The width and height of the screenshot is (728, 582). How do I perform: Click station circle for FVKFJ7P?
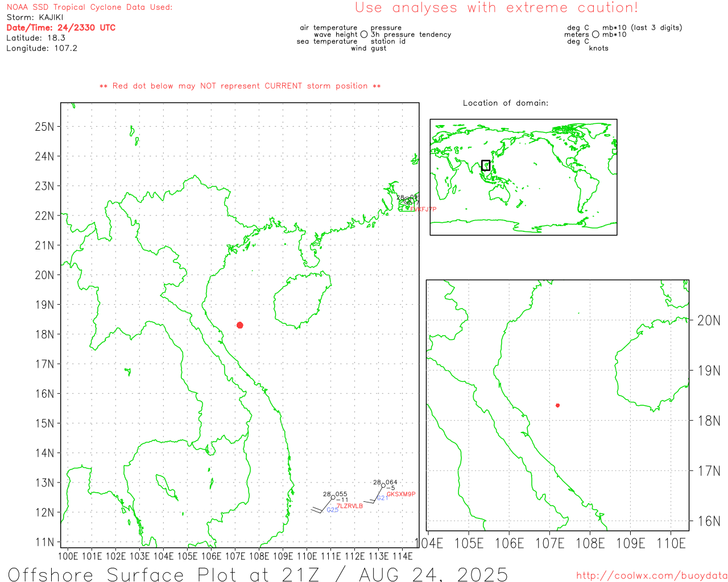pyautogui.click(x=407, y=201)
